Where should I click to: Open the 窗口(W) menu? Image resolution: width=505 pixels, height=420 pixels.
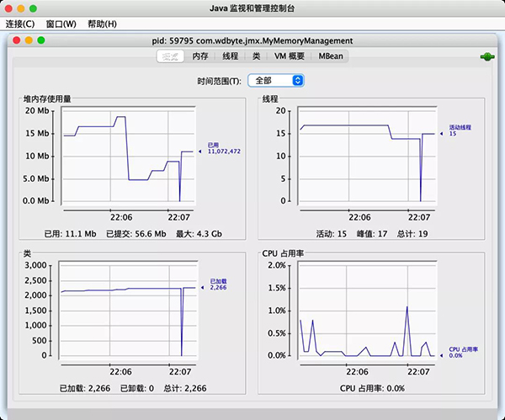(61, 24)
